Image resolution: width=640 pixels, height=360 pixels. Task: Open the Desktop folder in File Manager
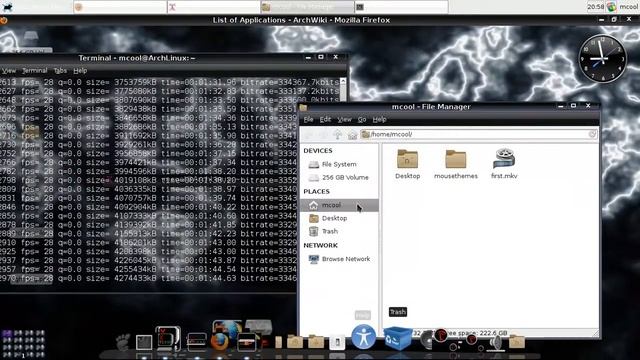point(407,164)
